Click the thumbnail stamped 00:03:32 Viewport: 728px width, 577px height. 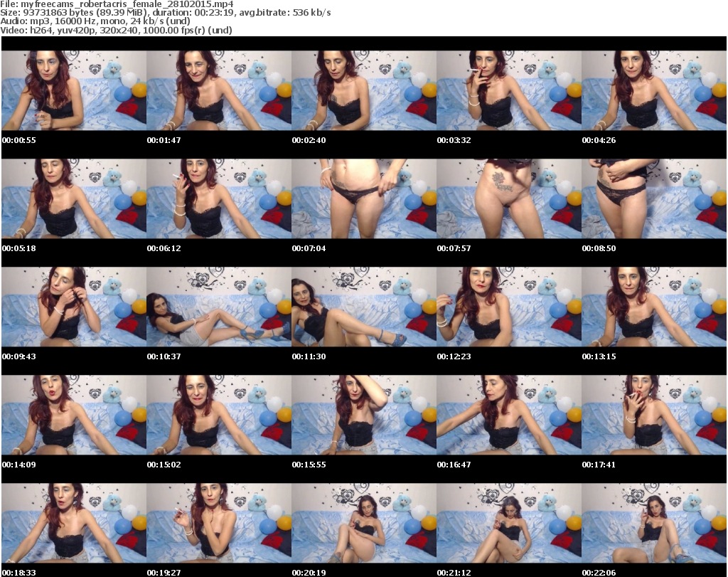(509, 90)
